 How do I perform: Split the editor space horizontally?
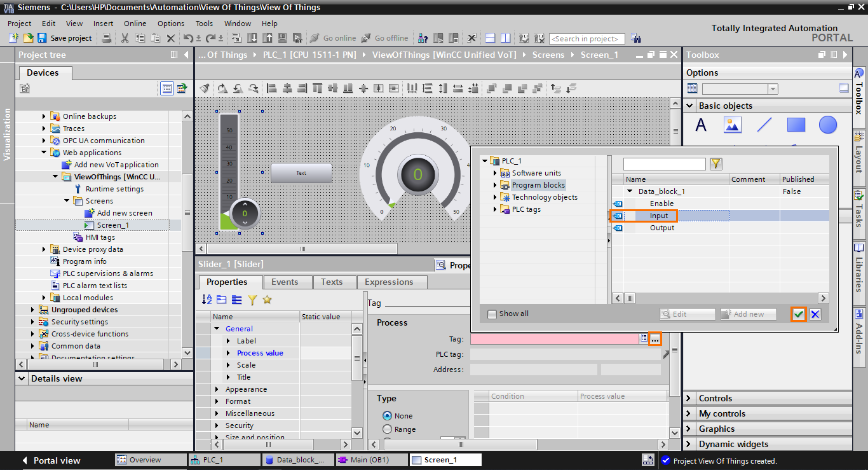pyautogui.click(x=490, y=38)
